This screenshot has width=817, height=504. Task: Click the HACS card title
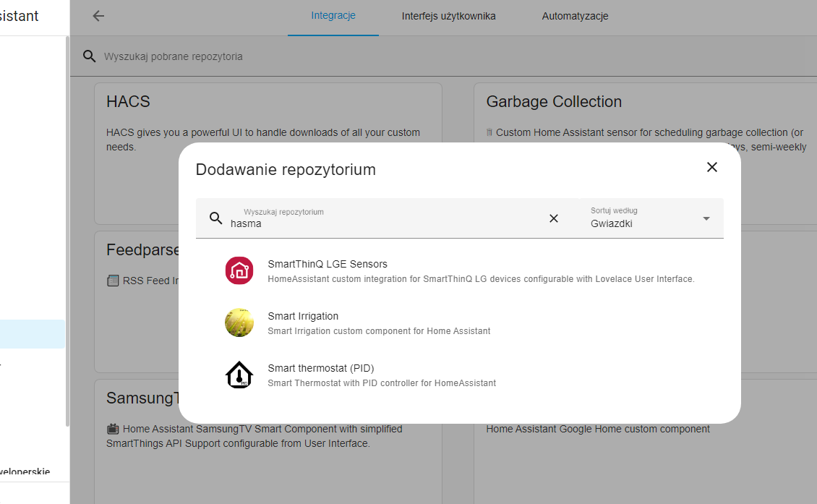pyautogui.click(x=128, y=102)
